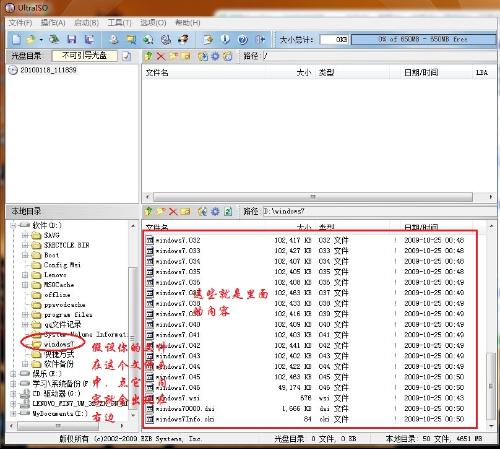Viewport: 500px width, 449px height.
Task: Open the 选项(O) menu
Action: 153,23
